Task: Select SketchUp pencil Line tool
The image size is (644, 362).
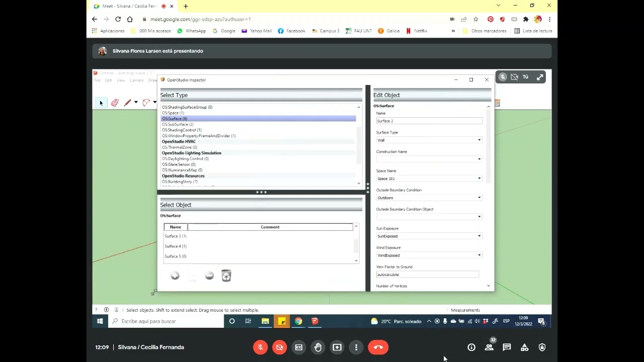Action: (x=128, y=103)
